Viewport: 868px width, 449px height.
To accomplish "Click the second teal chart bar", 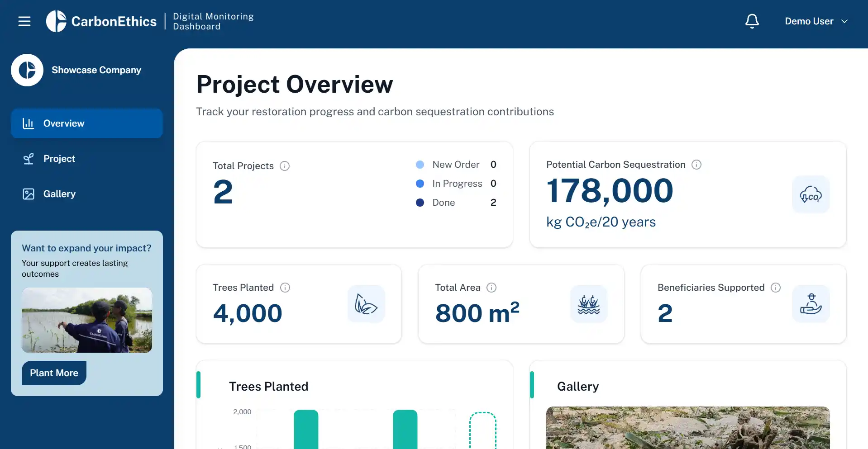I will tap(405, 430).
